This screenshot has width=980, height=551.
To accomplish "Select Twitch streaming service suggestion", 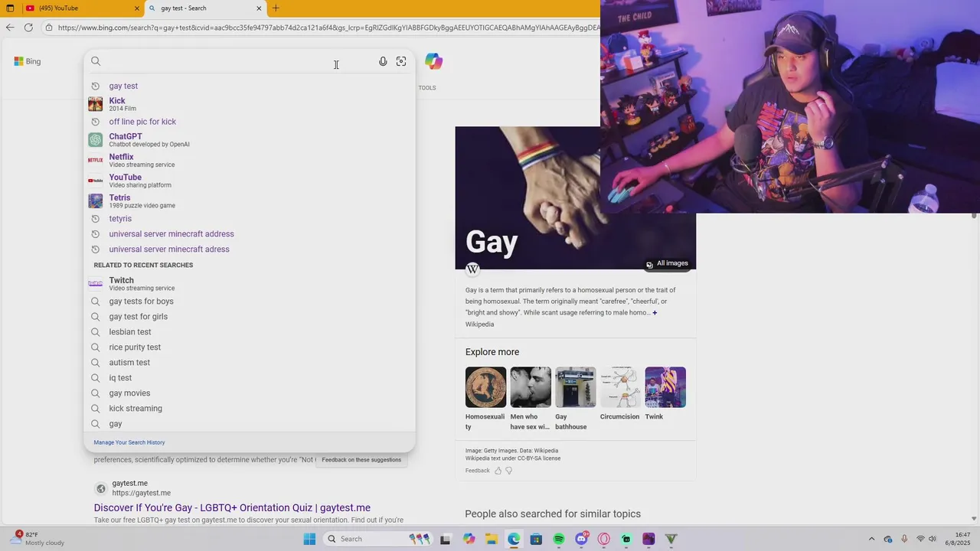I will 250,283.
